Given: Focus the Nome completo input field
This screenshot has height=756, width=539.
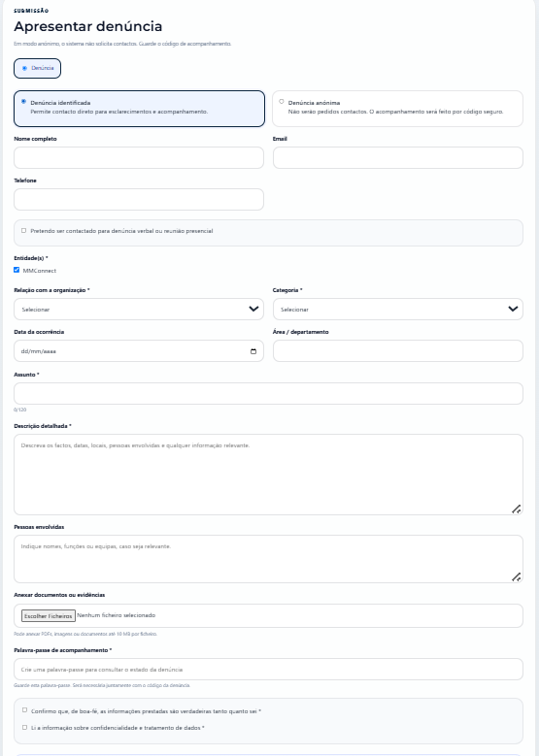Looking at the screenshot, I should [x=139, y=158].
